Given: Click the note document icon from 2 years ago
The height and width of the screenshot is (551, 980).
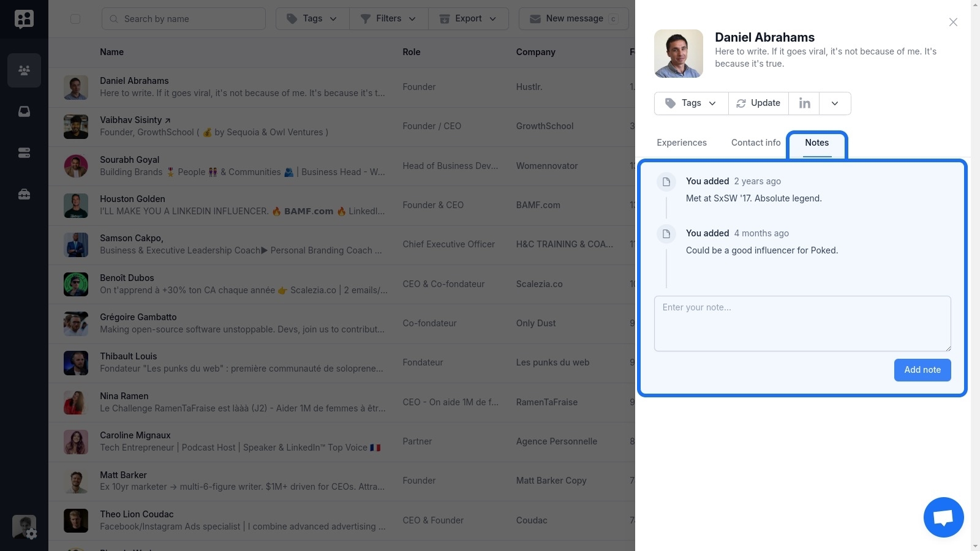Looking at the screenshot, I should 666,182.
